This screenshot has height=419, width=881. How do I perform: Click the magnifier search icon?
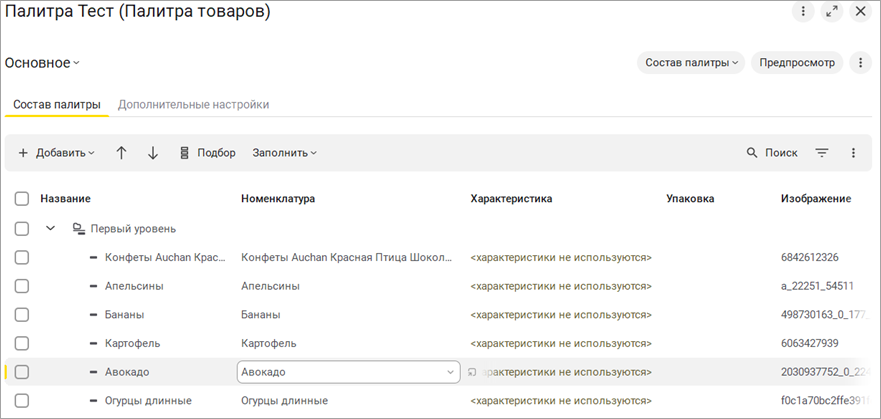752,153
